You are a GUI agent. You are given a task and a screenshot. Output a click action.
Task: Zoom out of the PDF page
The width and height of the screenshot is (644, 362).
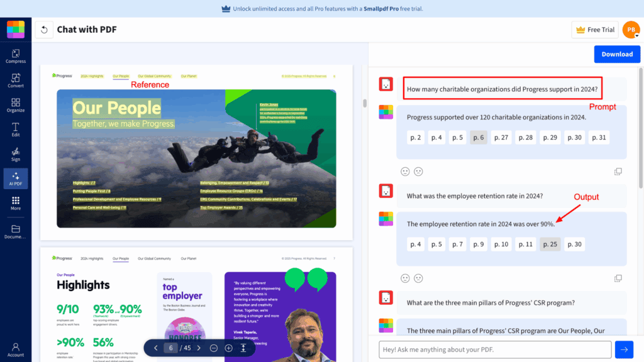(214, 347)
